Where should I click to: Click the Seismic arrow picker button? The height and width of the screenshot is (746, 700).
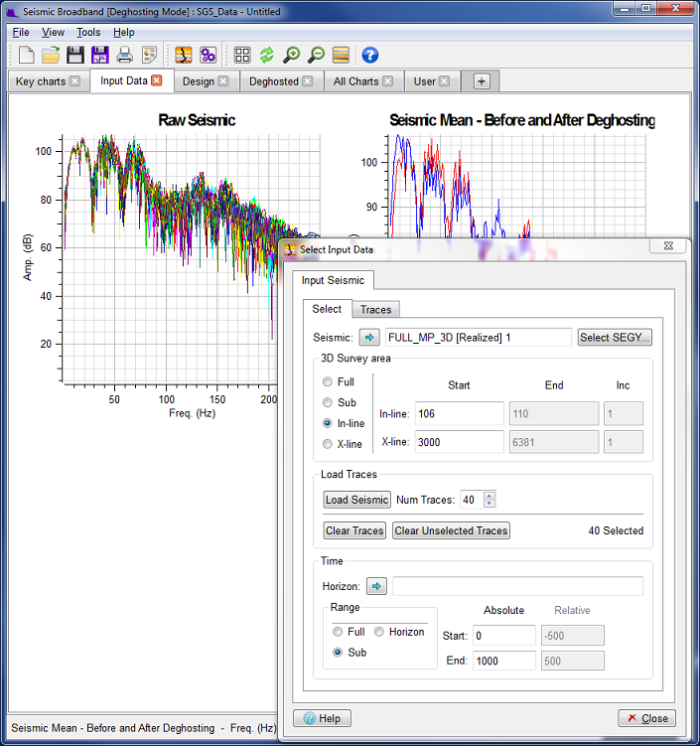click(369, 338)
